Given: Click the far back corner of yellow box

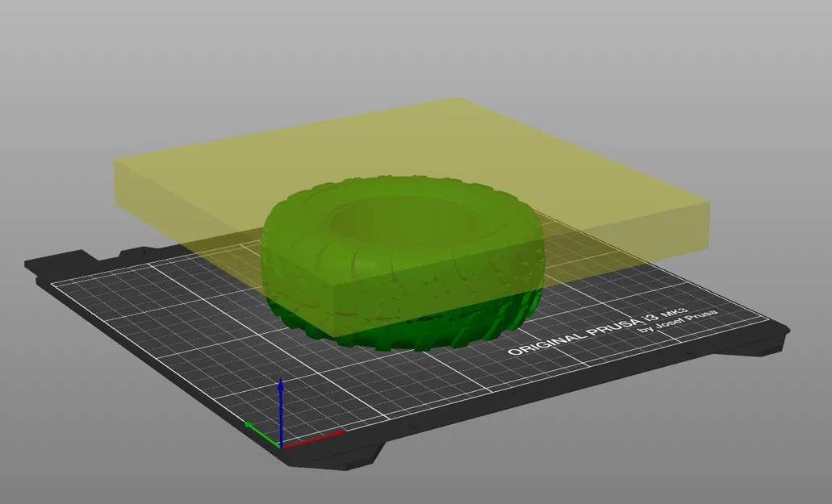Looking at the screenshot, I should (x=458, y=98).
